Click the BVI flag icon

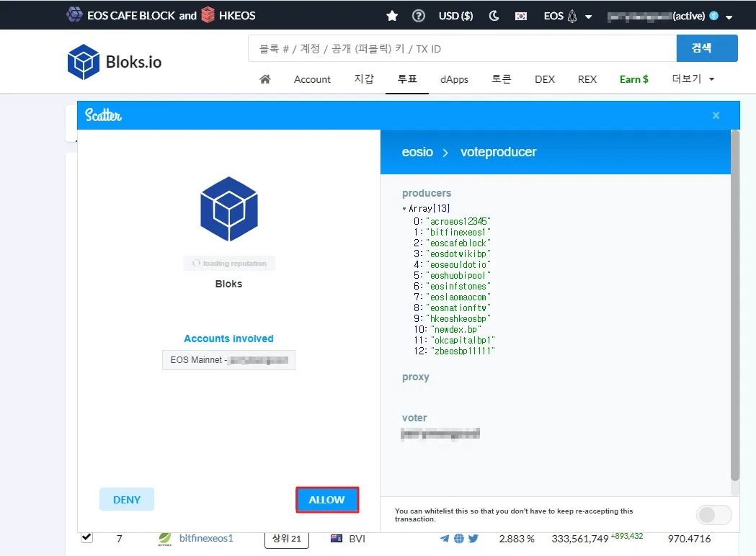tap(337, 538)
